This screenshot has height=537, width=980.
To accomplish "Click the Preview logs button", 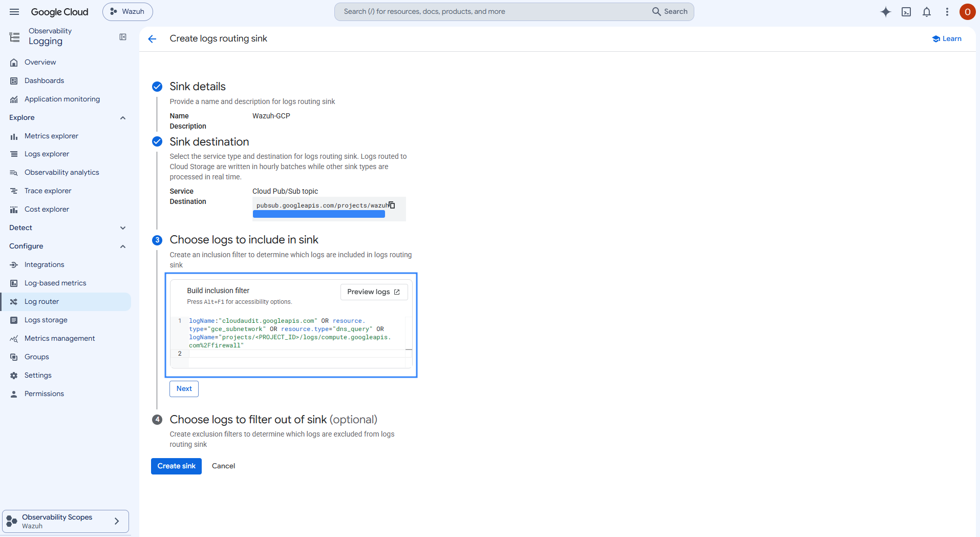I will click(x=374, y=292).
